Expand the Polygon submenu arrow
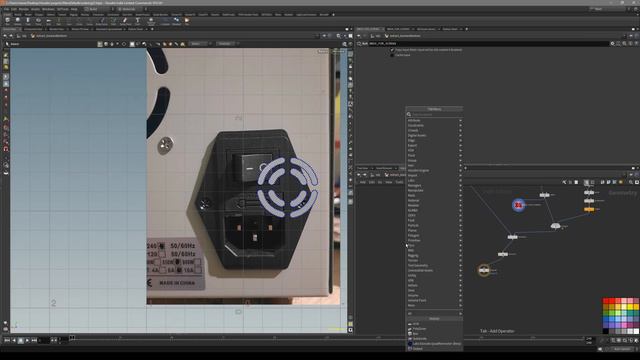This screenshot has width=640, height=360. tap(460, 235)
